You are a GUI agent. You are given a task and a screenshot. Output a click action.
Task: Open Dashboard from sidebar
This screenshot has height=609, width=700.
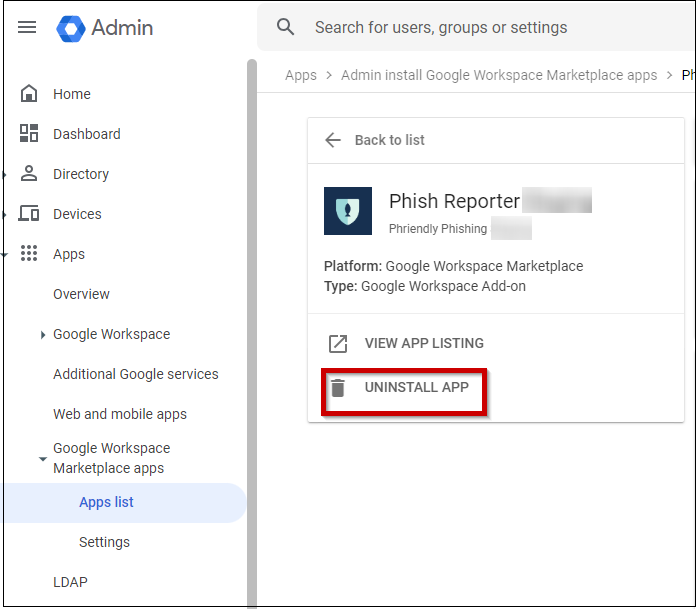tap(87, 134)
